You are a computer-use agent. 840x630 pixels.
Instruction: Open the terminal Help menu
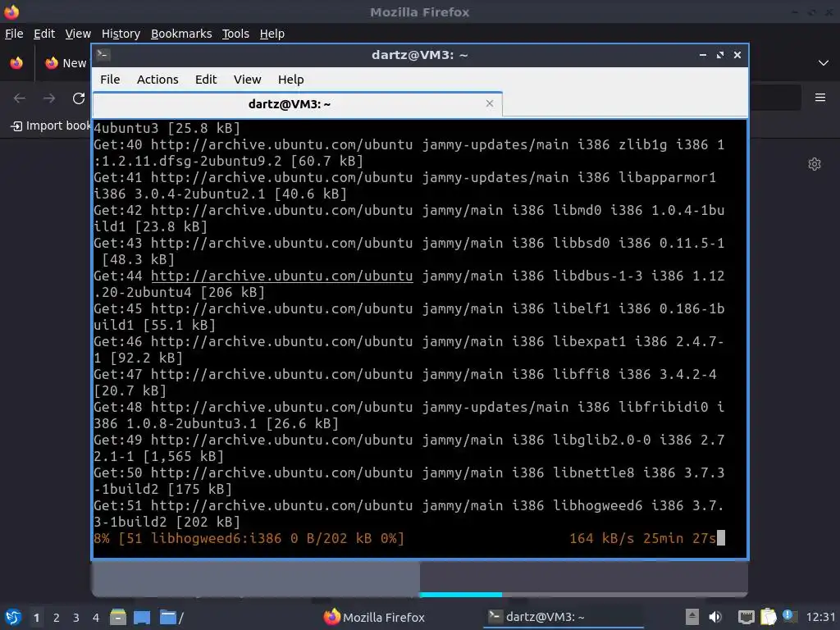coord(291,80)
